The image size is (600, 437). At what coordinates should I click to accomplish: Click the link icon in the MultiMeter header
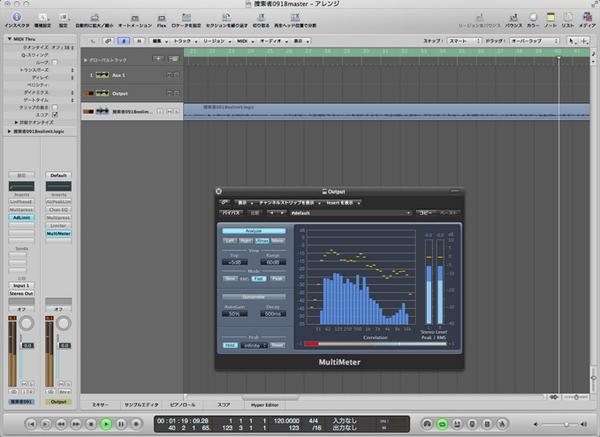[x=225, y=202]
